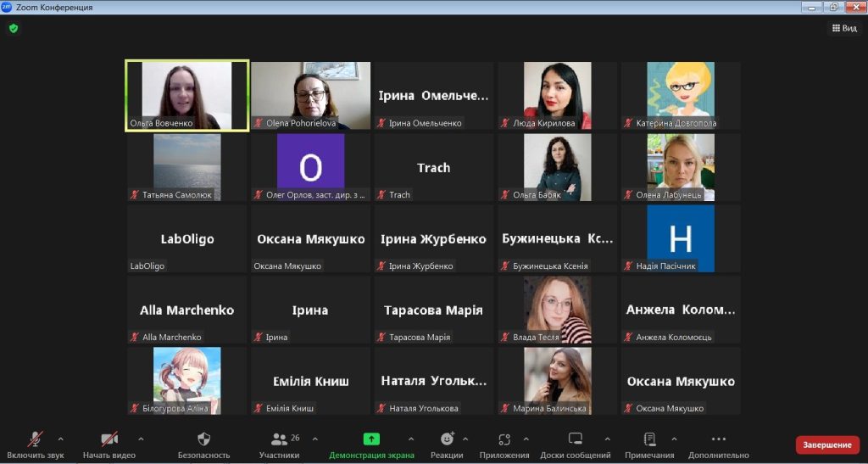This screenshot has height=464, width=868.
Task: Click the red Завершение button
Action: [x=827, y=444]
